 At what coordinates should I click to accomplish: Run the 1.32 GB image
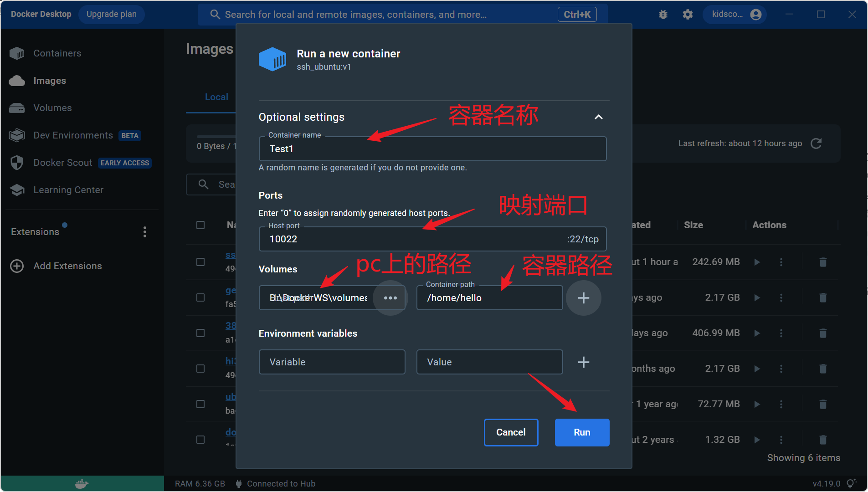[x=757, y=440]
